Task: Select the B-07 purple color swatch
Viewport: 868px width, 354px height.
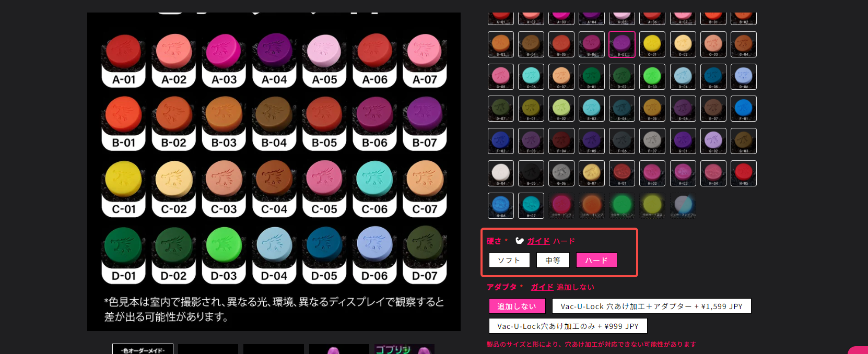Action: tap(621, 44)
